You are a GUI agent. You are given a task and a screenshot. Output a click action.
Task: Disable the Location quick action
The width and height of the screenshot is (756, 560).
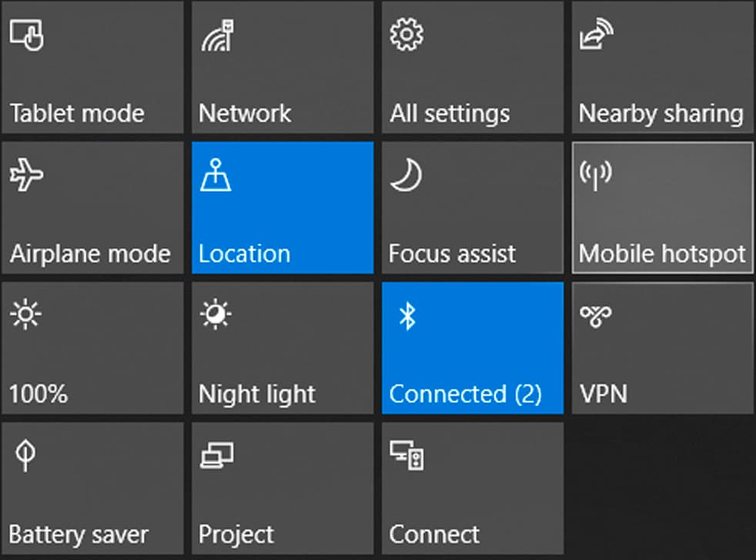pos(282,208)
